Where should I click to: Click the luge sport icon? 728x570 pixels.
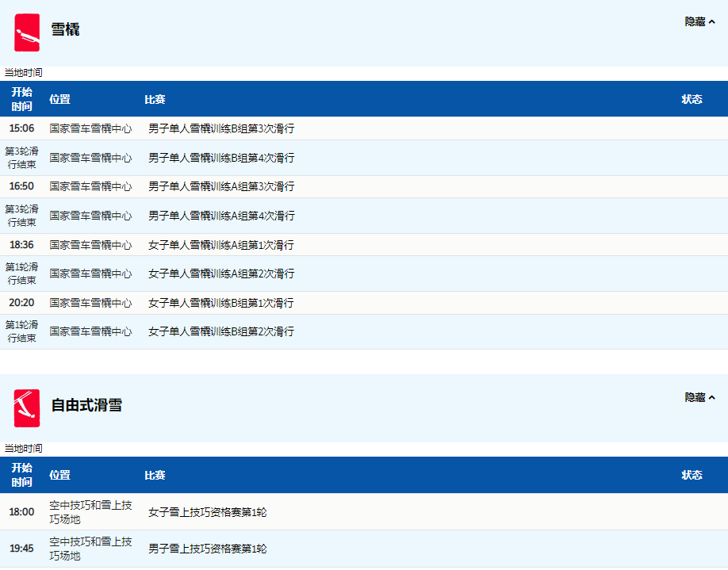pos(27,33)
